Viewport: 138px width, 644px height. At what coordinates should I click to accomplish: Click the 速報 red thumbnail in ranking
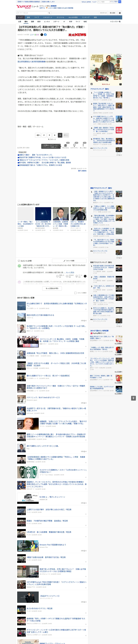tap(119, 130)
